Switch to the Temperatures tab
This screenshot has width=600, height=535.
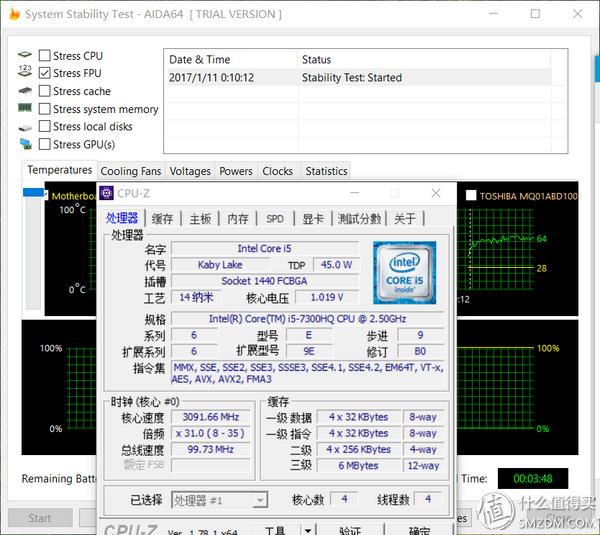pyautogui.click(x=60, y=170)
